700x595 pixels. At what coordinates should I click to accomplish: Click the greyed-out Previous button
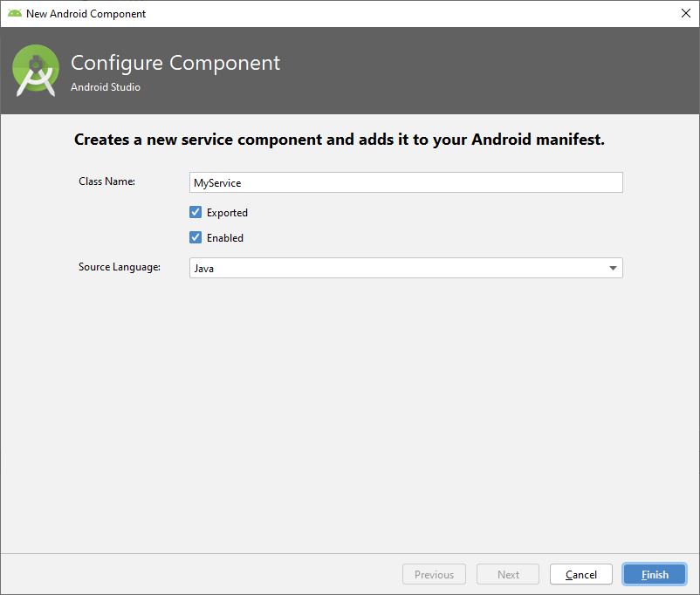[x=434, y=574]
